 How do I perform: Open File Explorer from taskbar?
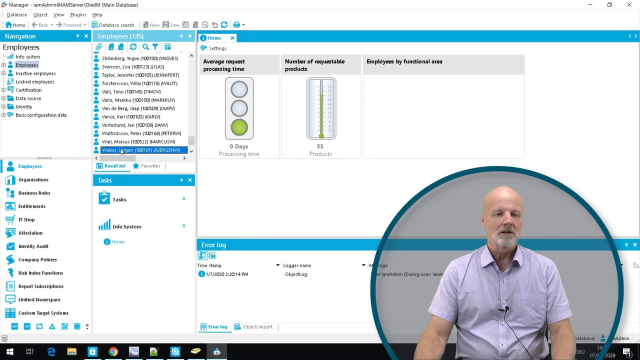72,351
